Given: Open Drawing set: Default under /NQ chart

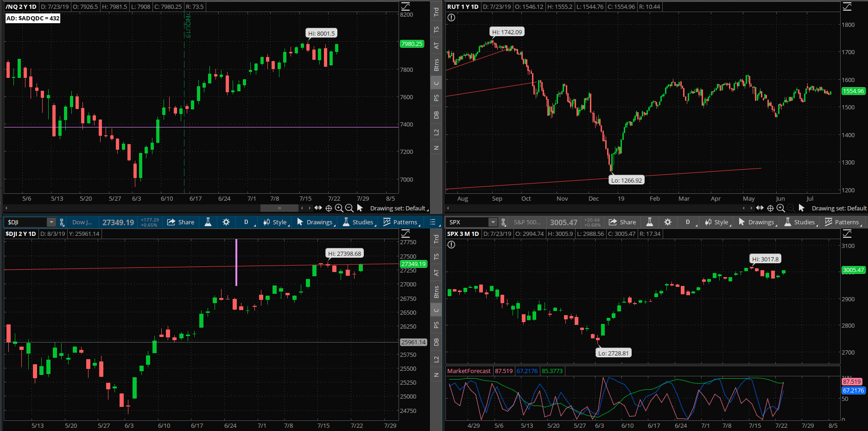Looking at the screenshot, I should click(399, 208).
